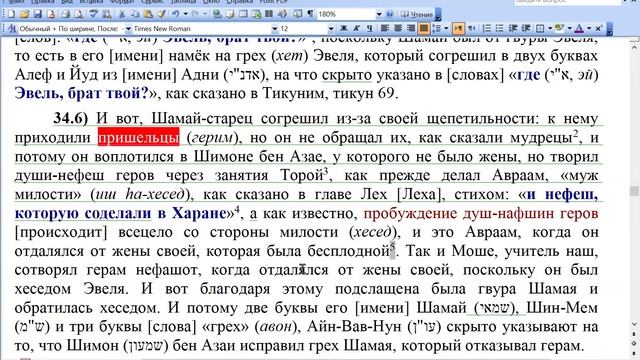640x360 pixels.
Task: Click the vertical scrollbar thumb
Action: click(x=634, y=191)
